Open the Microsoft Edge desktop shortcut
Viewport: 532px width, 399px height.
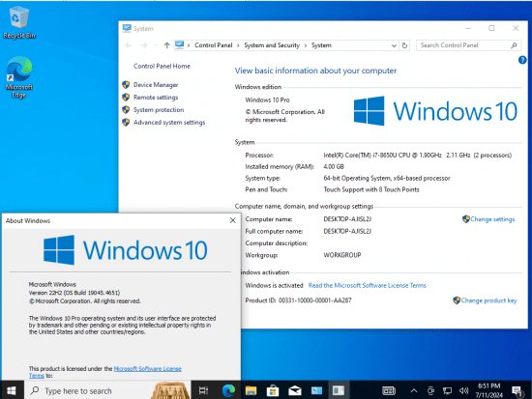point(19,77)
